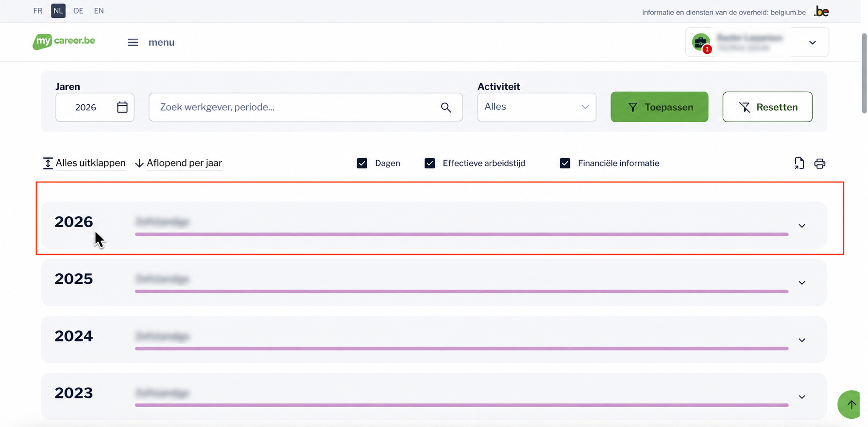This screenshot has height=427, width=868.
Task: Click the 2025 year heading
Action: [73, 279]
